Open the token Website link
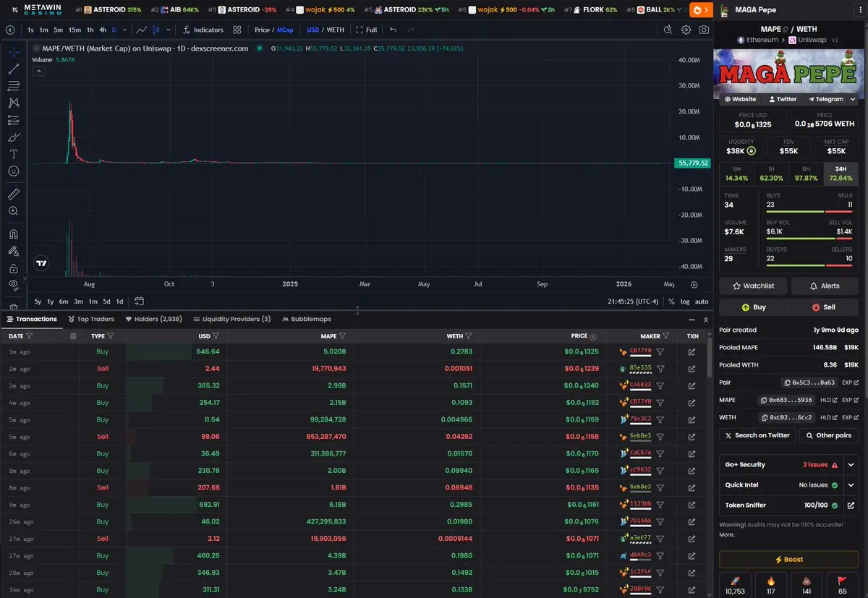Screen dimensions: 868x598 740,99
